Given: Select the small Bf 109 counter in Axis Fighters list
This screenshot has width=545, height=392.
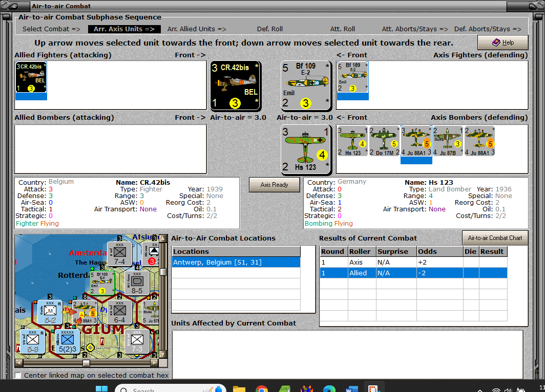Looking at the screenshot, I should 352,77.
